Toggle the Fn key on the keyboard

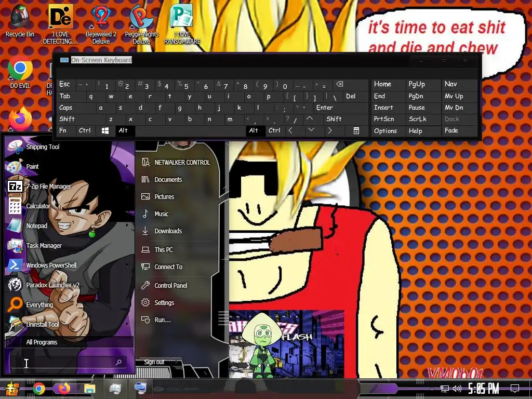tap(66, 130)
